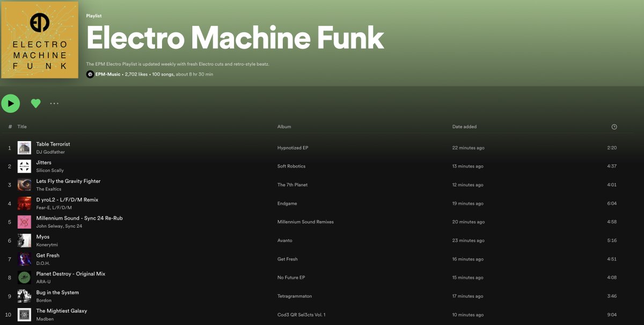The image size is (644, 325).
Task: Sort tracks by Title column header
Action: coord(22,127)
